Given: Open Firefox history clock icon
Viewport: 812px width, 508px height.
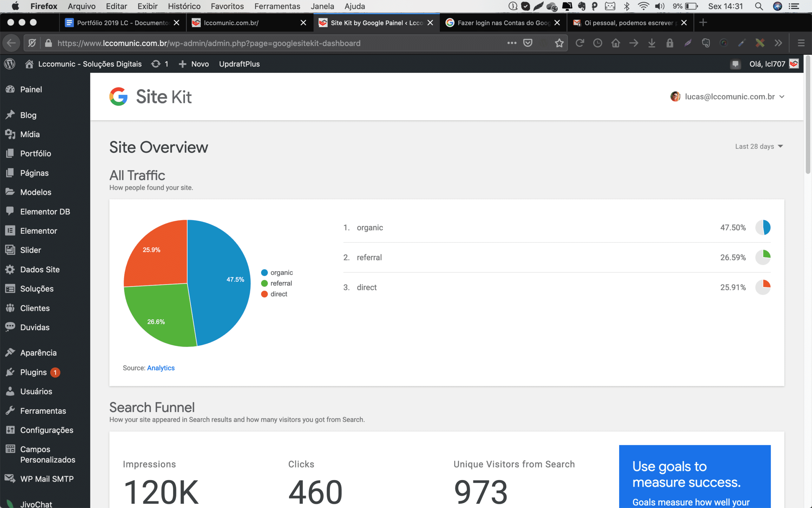Looking at the screenshot, I should (x=598, y=43).
